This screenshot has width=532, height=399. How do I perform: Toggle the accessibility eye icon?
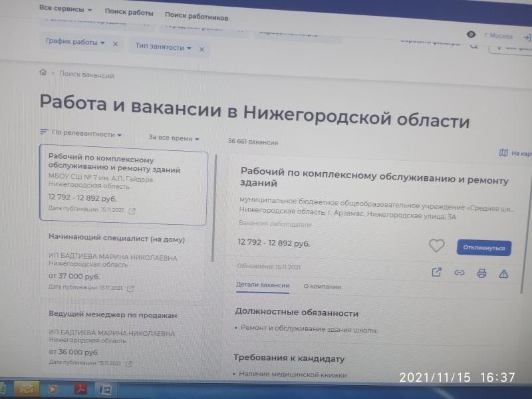coord(471,35)
